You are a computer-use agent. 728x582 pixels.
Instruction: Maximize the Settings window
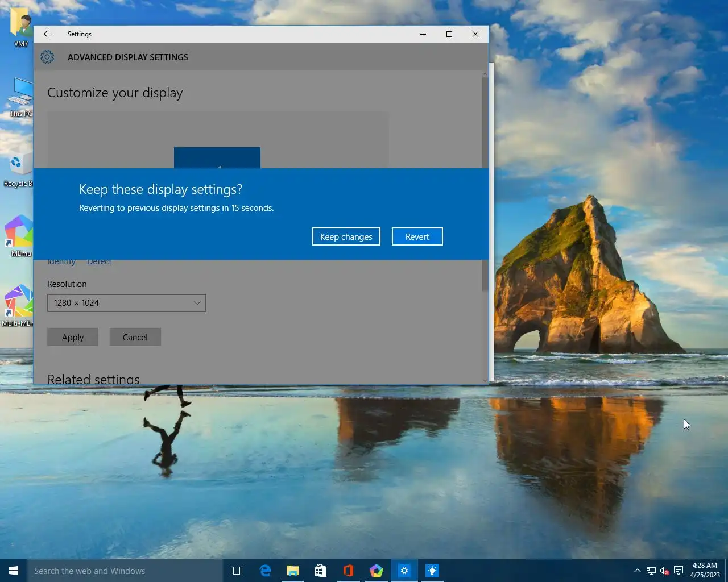coord(449,34)
